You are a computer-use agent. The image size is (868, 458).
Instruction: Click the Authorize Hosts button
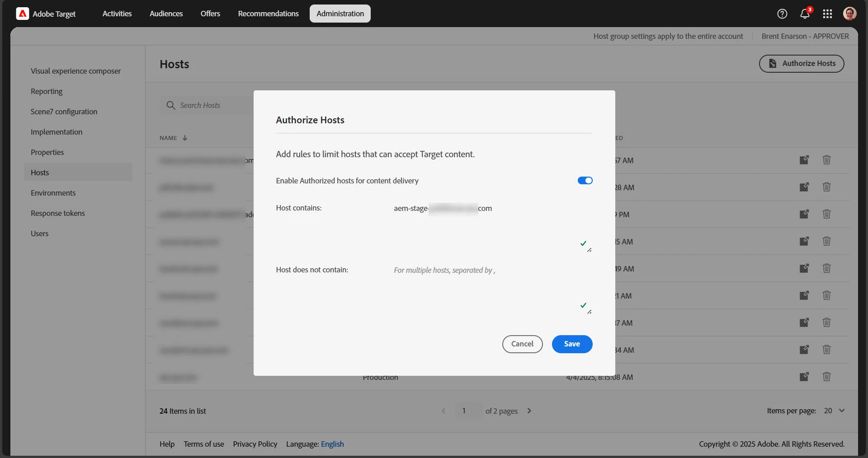coord(802,64)
